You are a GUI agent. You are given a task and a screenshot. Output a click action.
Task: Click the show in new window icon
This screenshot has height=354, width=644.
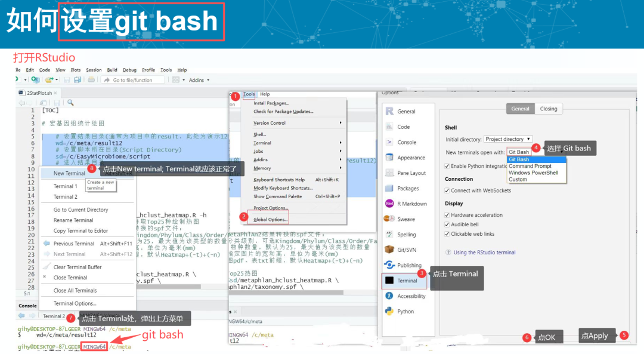click(x=43, y=102)
